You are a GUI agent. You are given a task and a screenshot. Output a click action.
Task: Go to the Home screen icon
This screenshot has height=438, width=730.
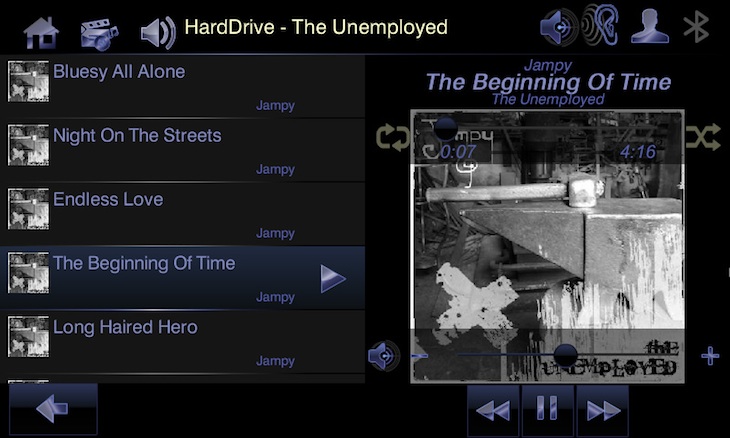click(x=41, y=33)
